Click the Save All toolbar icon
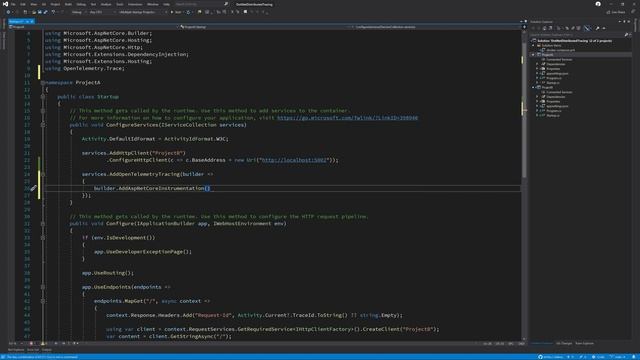Screen dimensions: 640x360 (x=45, y=12)
